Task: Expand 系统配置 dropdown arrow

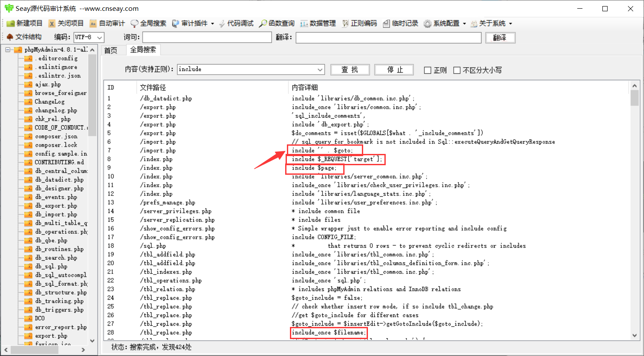Action: pos(464,24)
